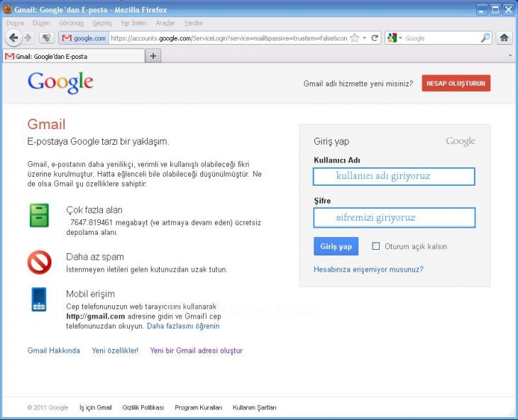Open the Gmail Hakkında link

tap(53, 350)
